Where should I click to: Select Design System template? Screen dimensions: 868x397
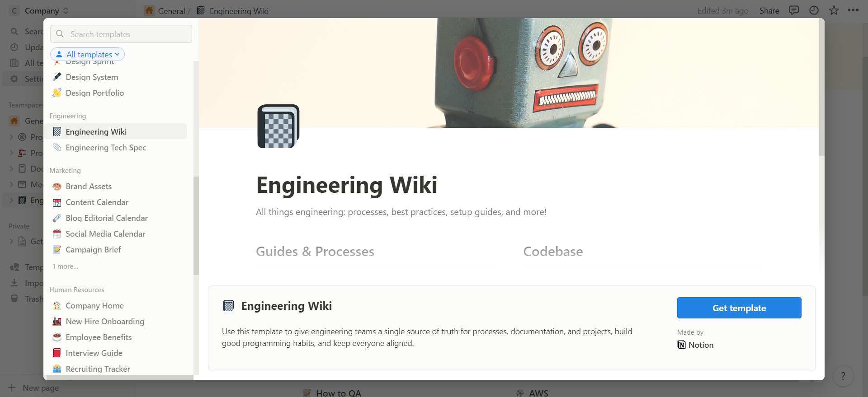coord(117,77)
